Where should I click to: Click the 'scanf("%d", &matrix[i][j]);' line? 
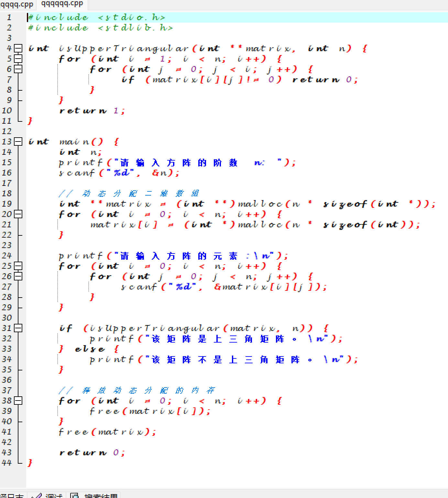224,287
